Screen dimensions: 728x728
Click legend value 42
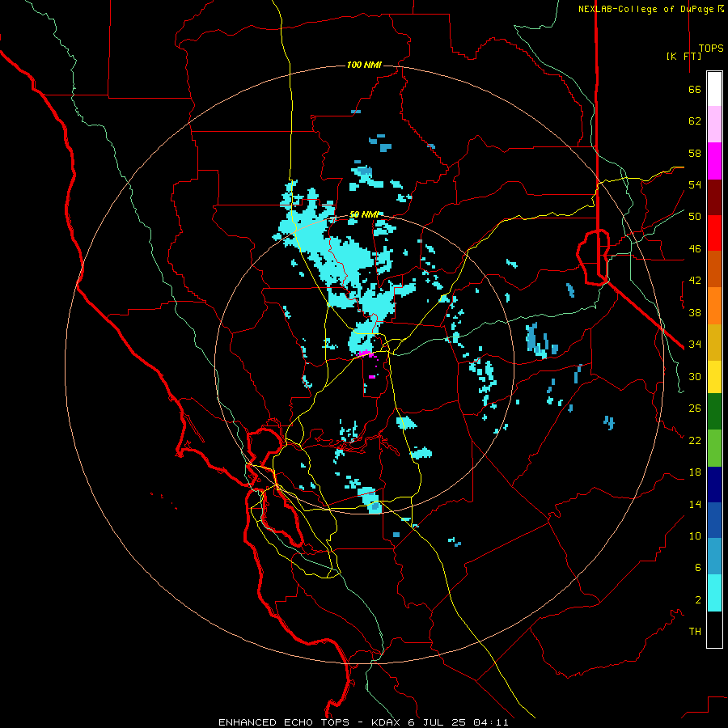(x=695, y=281)
